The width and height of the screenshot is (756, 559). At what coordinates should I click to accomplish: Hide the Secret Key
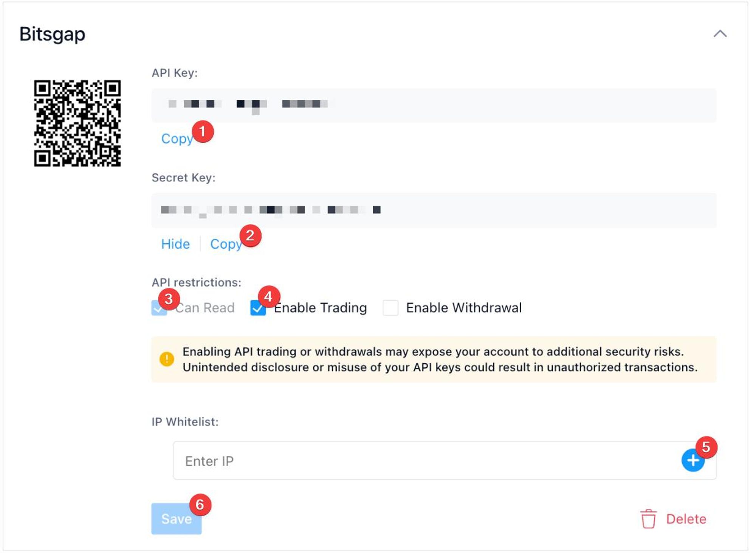point(175,244)
